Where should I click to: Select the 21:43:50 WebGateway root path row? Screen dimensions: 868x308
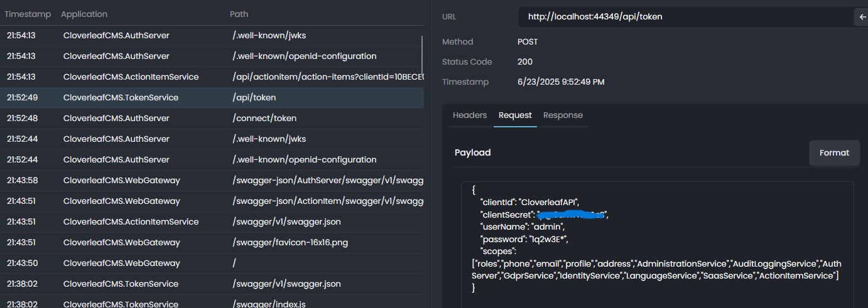click(212, 263)
